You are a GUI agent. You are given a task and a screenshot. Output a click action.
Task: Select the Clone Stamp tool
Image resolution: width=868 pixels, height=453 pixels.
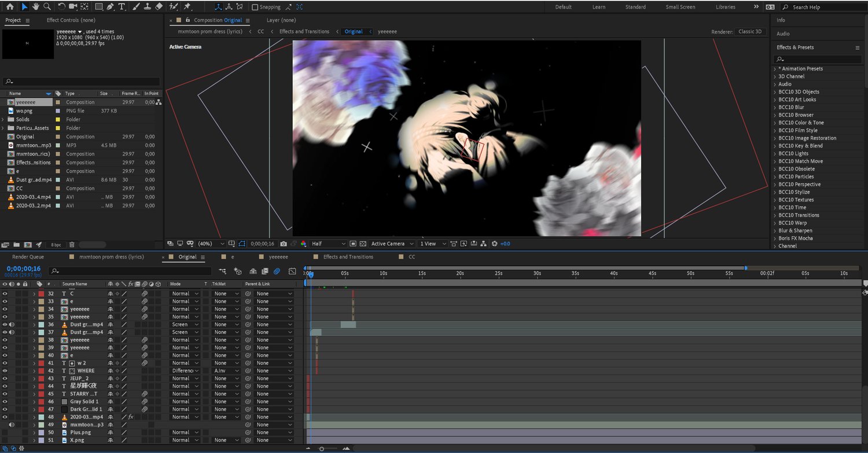click(147, 7)
